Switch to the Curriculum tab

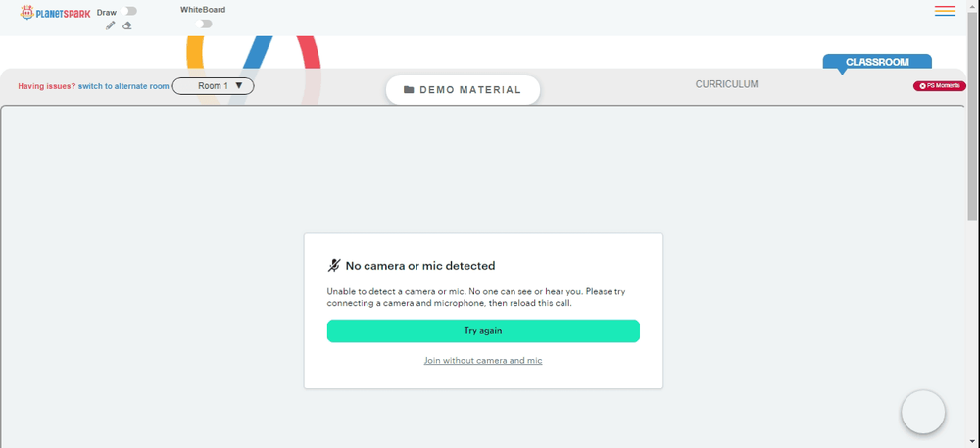(726, 84)
